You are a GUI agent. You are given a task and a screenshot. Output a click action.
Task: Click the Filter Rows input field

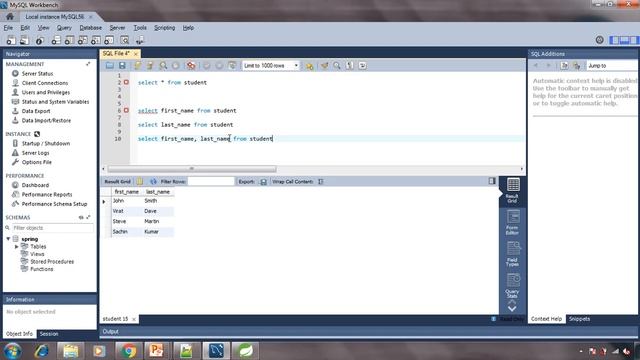[x=211, y=182]
